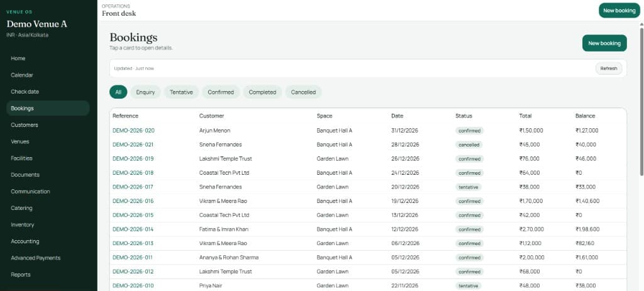
Task: Open the Home sidebar item
Action: 48,58
